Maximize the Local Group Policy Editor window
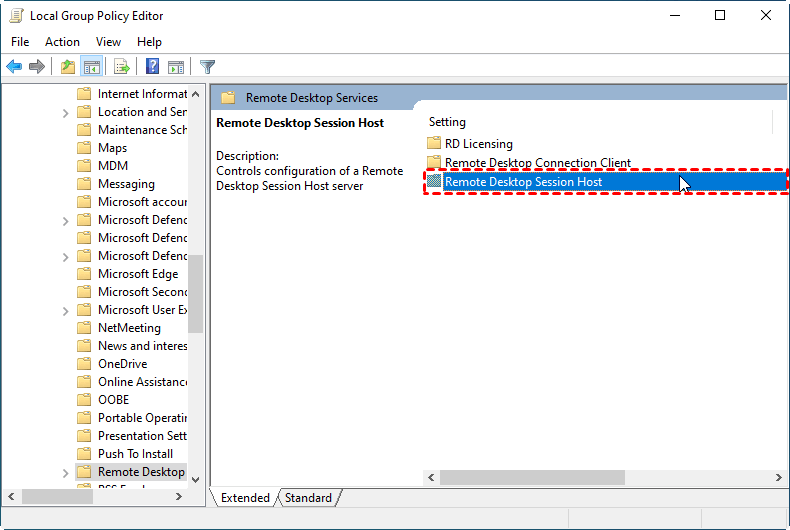Image resolution: width=790 pixels, height=530 pixels. [x=720, y=16]
